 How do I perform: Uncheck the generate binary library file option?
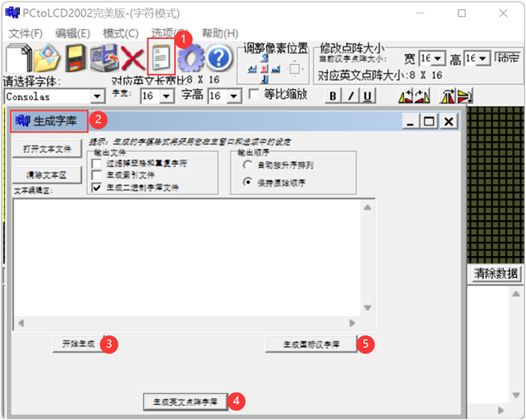point(97,187)
